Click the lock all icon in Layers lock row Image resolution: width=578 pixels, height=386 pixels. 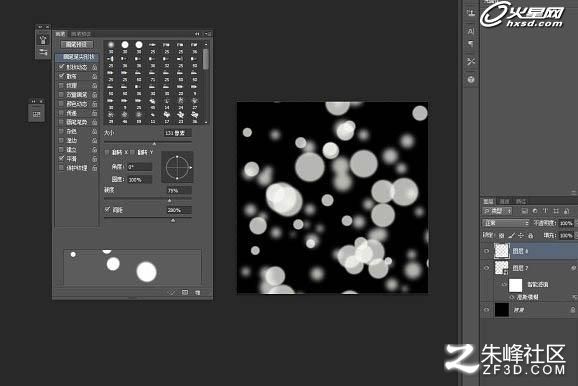point(530,235)
